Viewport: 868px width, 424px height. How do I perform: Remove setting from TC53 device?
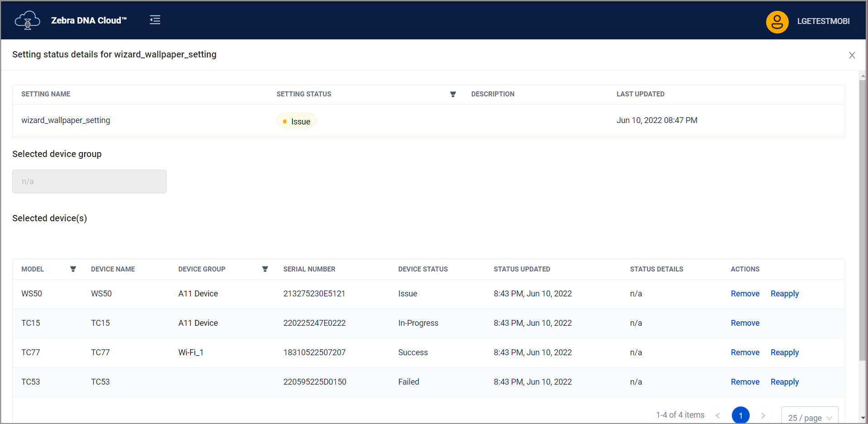tap(745, 382)
